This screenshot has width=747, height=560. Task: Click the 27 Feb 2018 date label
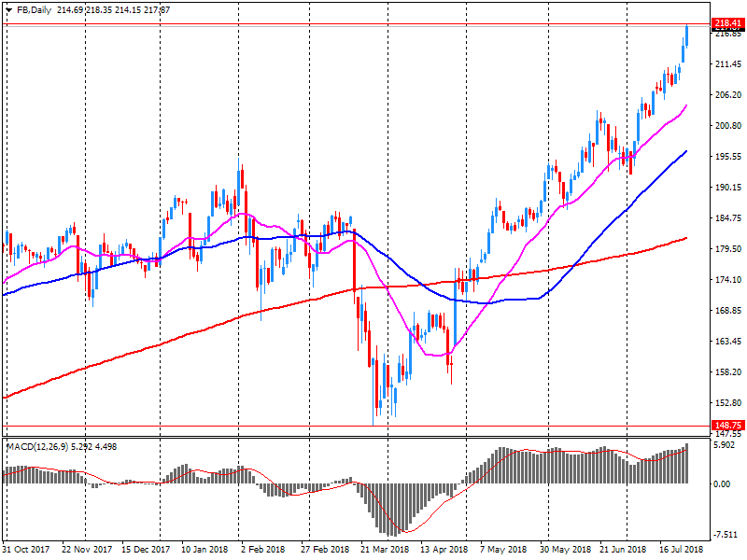click(x=324, y=549)
